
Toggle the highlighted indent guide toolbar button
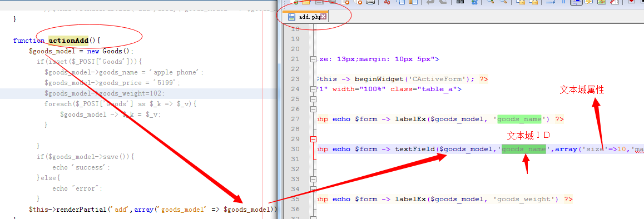click(577, 2)
